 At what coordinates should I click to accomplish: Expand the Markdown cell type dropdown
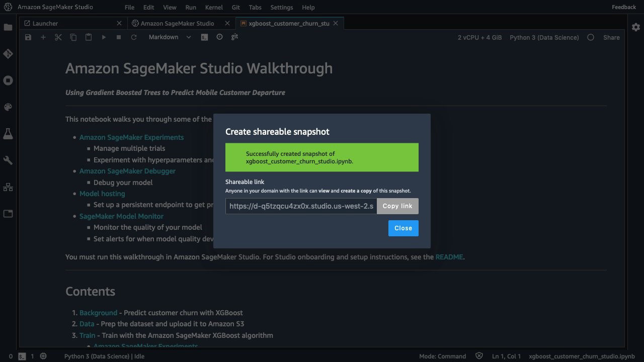point(170,37)
